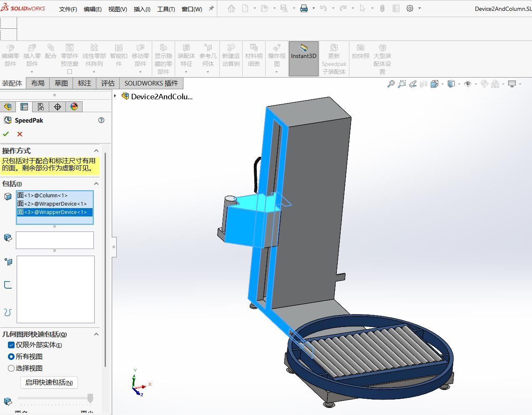Image resolution: width=532 pixels, height=415 pixels.
Task: Open the 文件(F) menu
Action: point(68,9)
